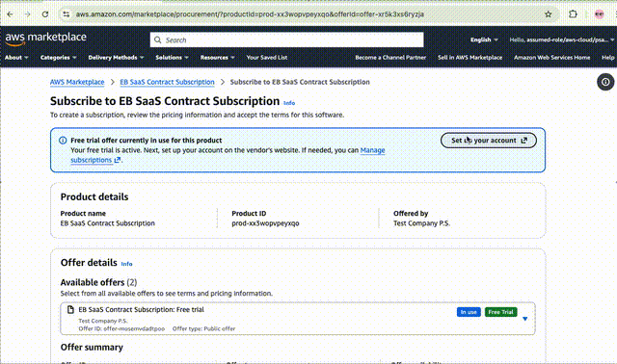Open Become a Channel Partner

coord(390,58)
